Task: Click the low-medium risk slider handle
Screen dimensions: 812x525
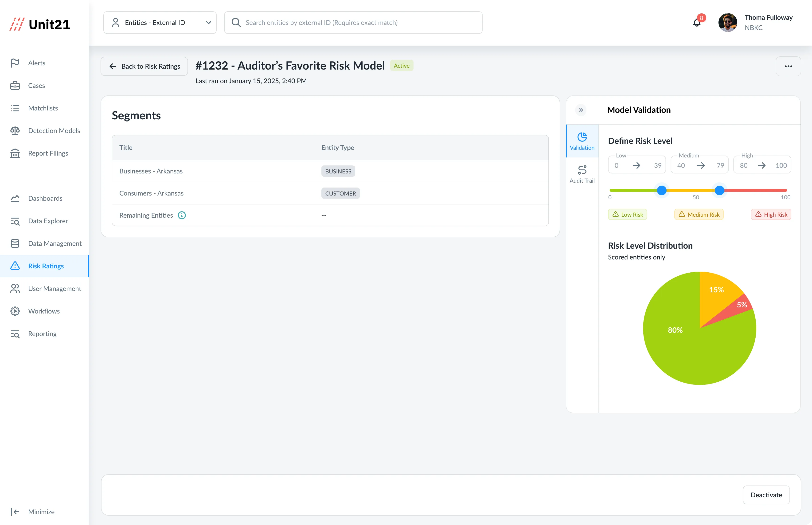Action: (662, 190)
